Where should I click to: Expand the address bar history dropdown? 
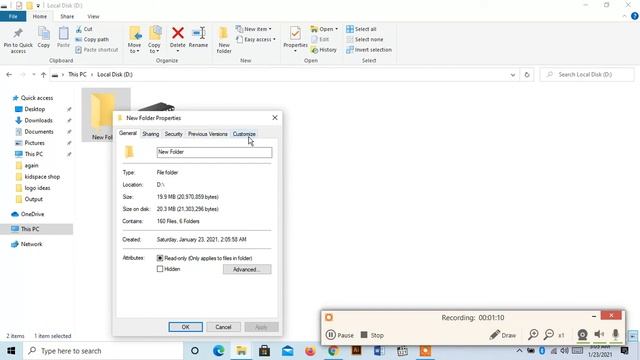pos(513,75)
